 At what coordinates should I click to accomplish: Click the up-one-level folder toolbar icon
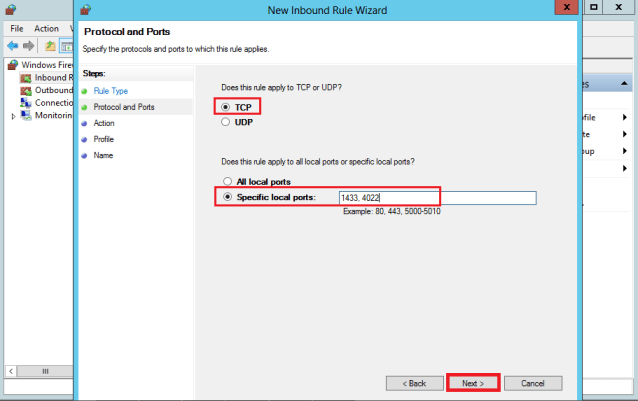(x=50, y=46)
